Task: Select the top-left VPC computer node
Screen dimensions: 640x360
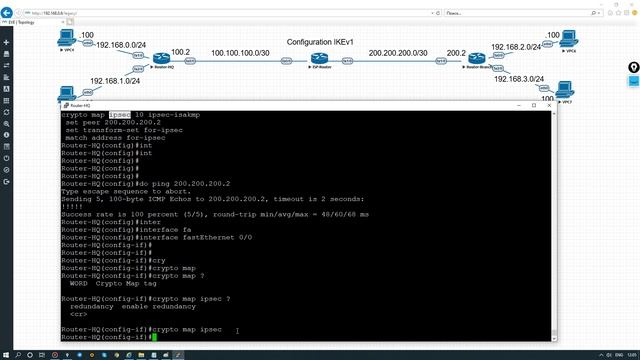Action: 66,38
